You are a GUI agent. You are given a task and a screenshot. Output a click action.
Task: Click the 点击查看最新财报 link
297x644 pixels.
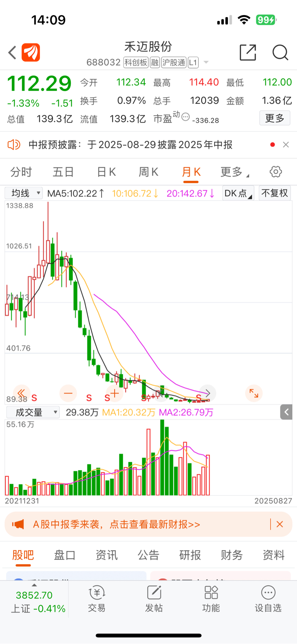click(155, 524)
